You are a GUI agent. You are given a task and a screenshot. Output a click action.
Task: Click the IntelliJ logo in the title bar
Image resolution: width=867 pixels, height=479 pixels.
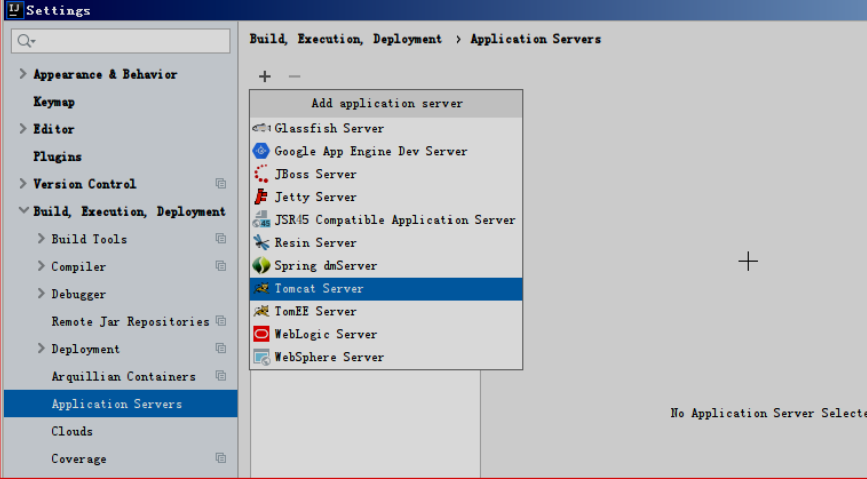[14, 9]
